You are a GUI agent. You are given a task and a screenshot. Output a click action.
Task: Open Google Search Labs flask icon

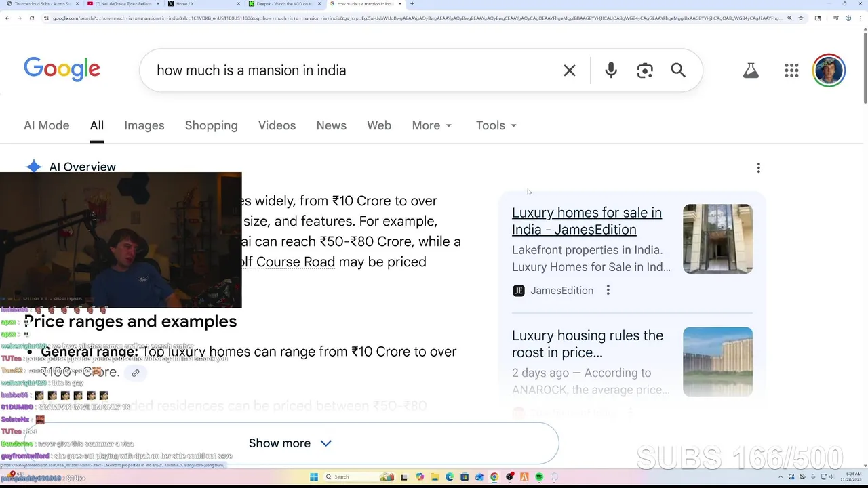751,70
